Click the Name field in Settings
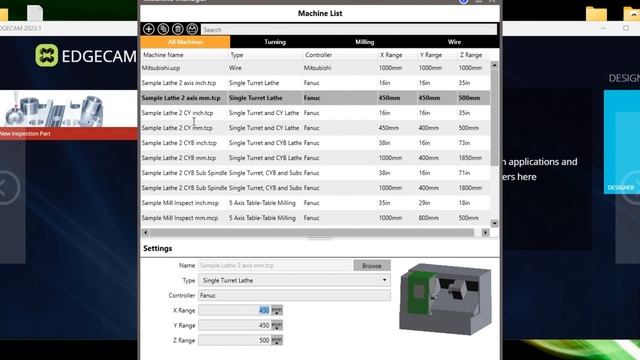 tap(274, 266)
